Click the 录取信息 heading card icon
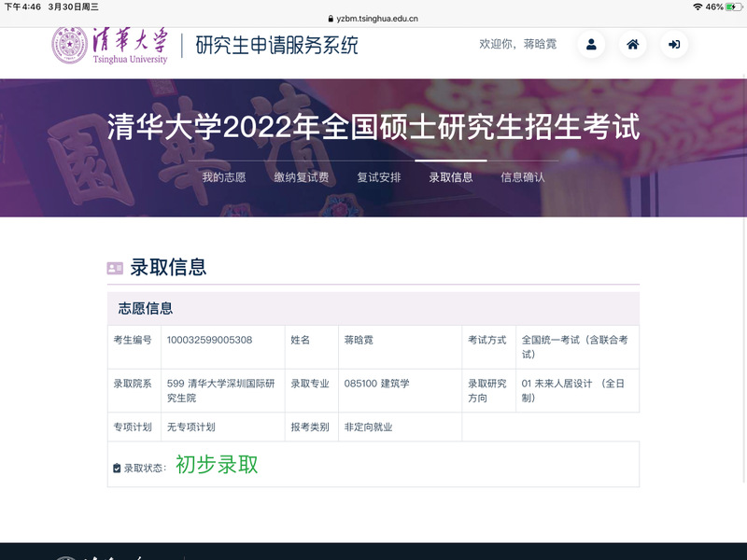 [115, 268]
